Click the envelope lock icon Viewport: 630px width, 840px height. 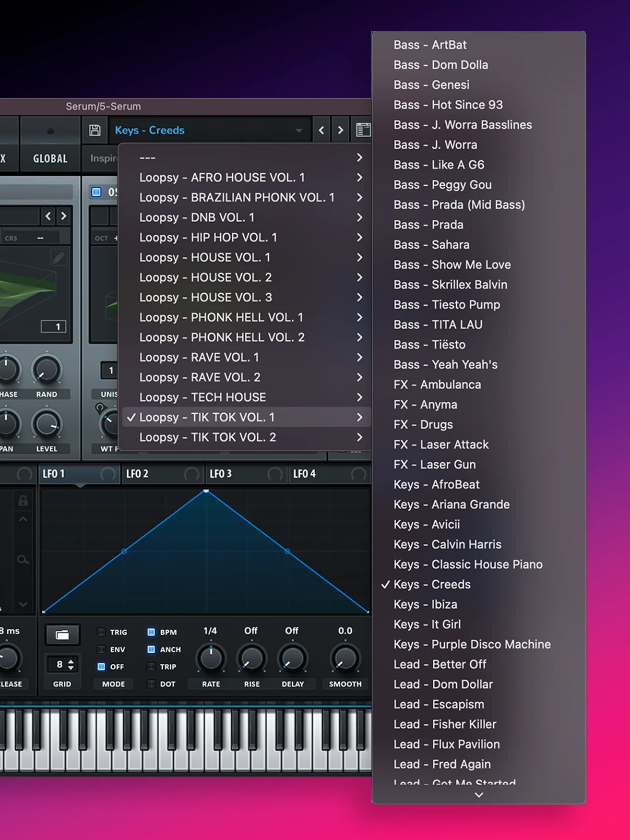(23, 501)
